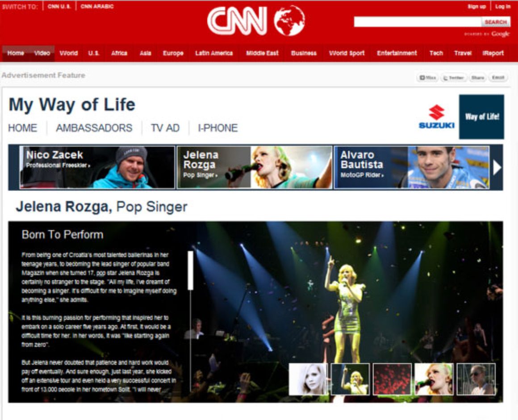Open the red crowd gallery thumbnail

click(x=392, y=379)
